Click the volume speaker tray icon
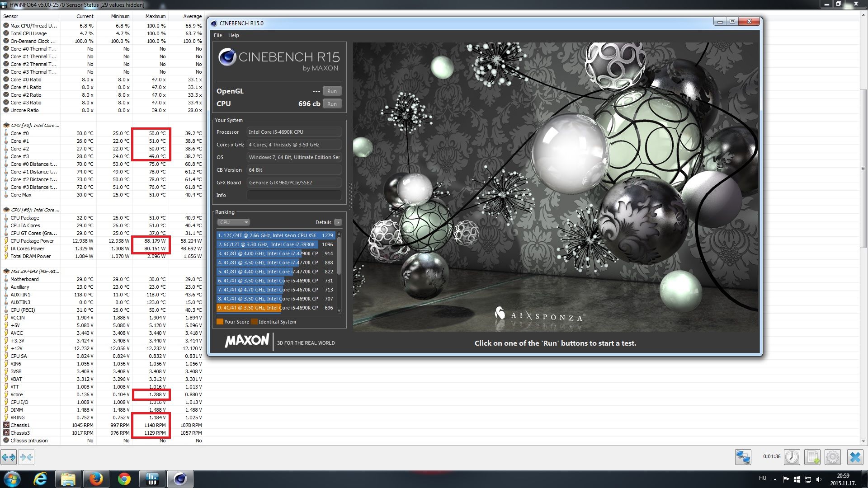This screenshot has width=868, height=488. 819,479
